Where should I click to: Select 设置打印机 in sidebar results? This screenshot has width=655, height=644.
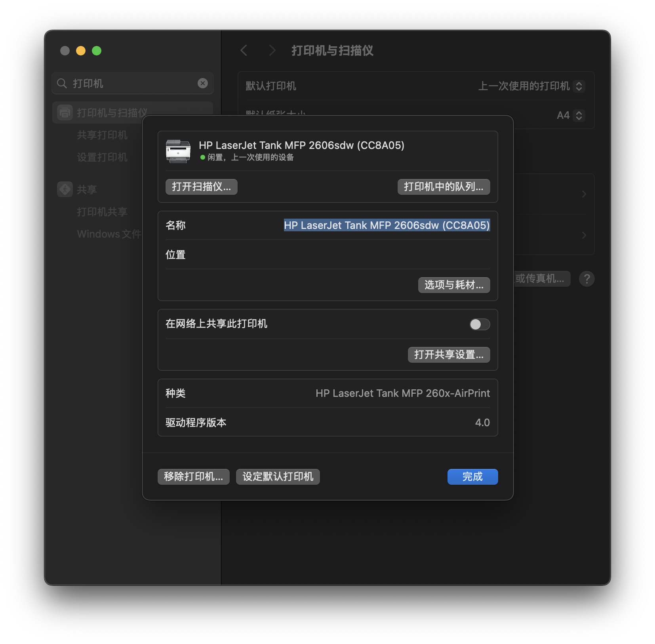[x=102, y=157]
